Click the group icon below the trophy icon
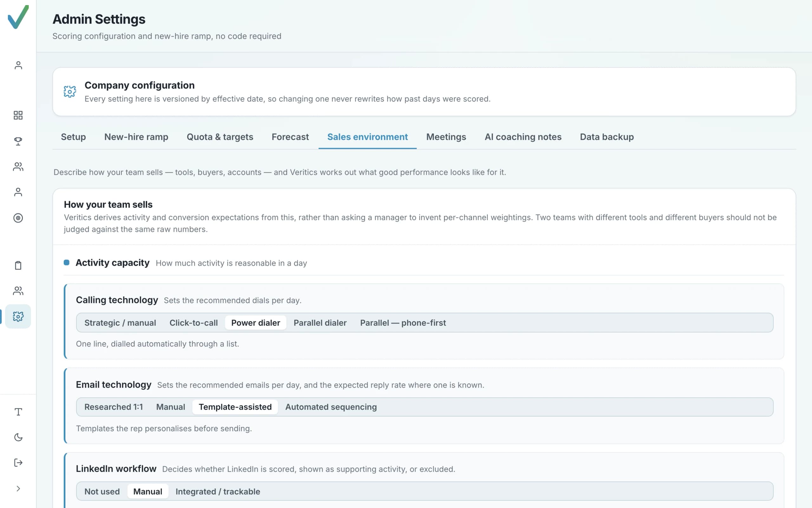 [18, 167]
